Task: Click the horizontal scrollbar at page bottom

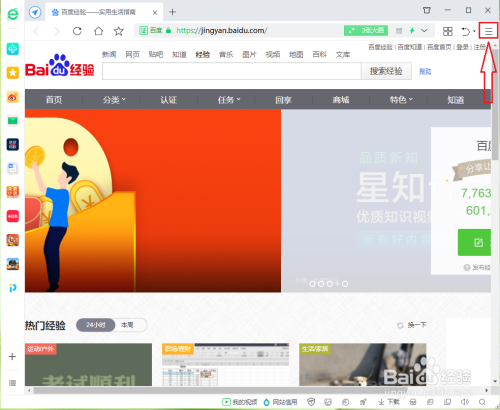Action: coord(220,390)
